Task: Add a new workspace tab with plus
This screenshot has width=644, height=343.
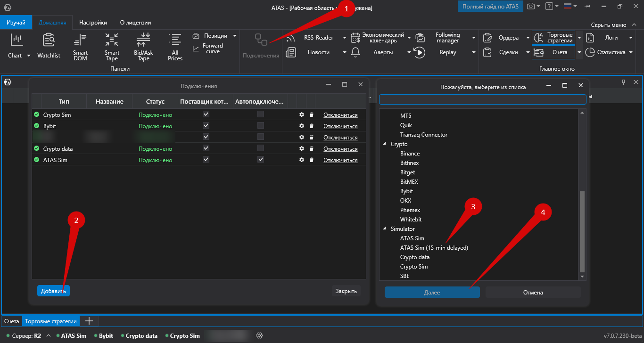Action: point(89,321)
